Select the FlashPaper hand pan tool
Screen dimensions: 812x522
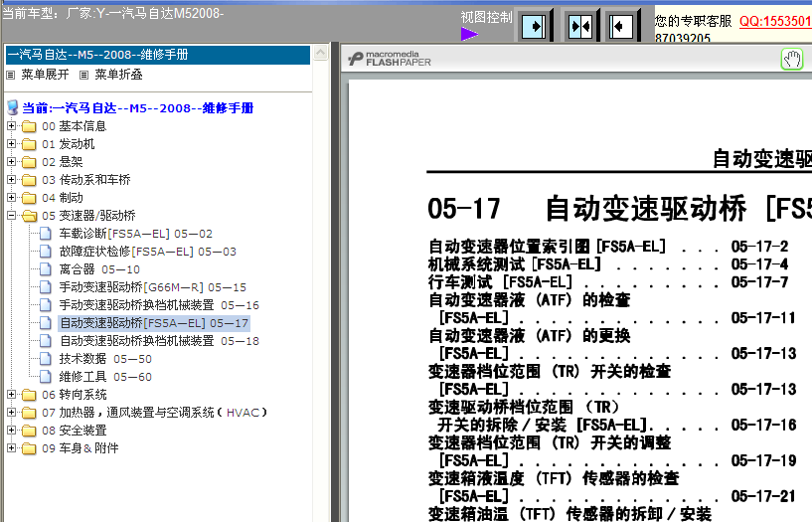[791, 60]
